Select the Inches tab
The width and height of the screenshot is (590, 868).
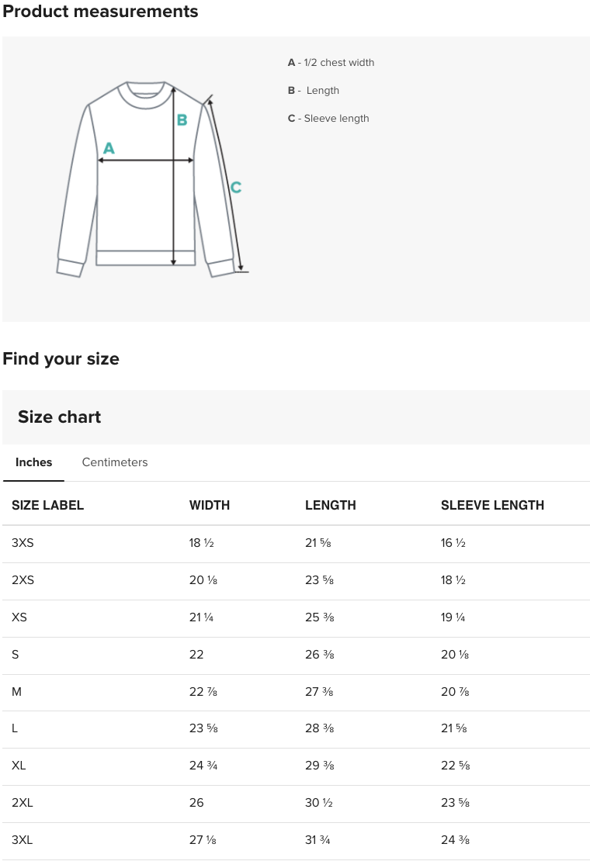pyautogui.click(x=34, y=462)
